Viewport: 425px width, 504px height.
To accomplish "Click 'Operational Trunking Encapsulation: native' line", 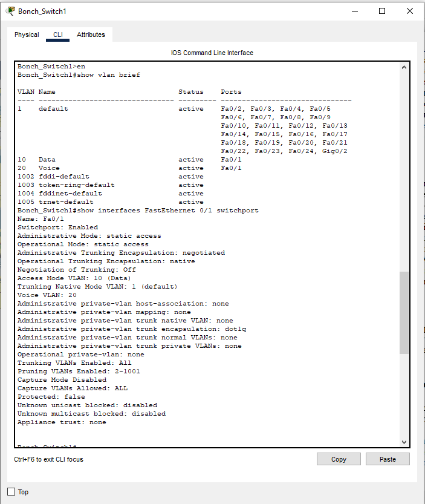I will click(106, 261).
